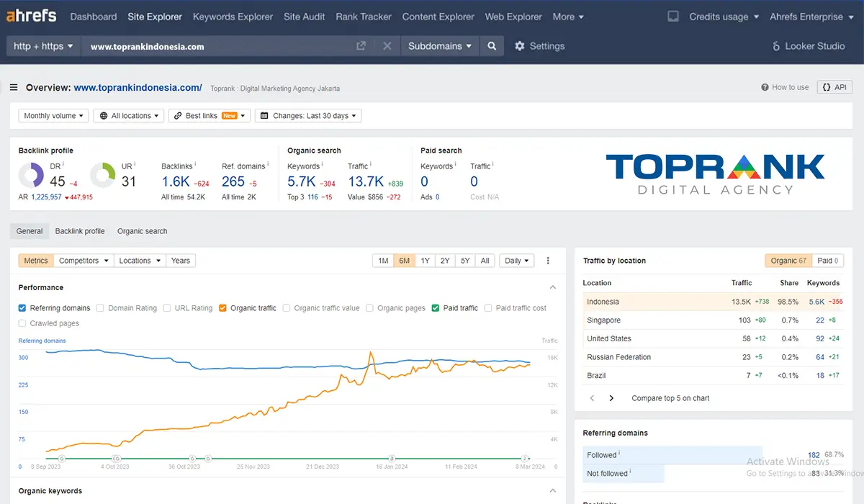Screen dimensions: 864x504
Task: Open Dashboard in top navigation
Action: point(94,17)
